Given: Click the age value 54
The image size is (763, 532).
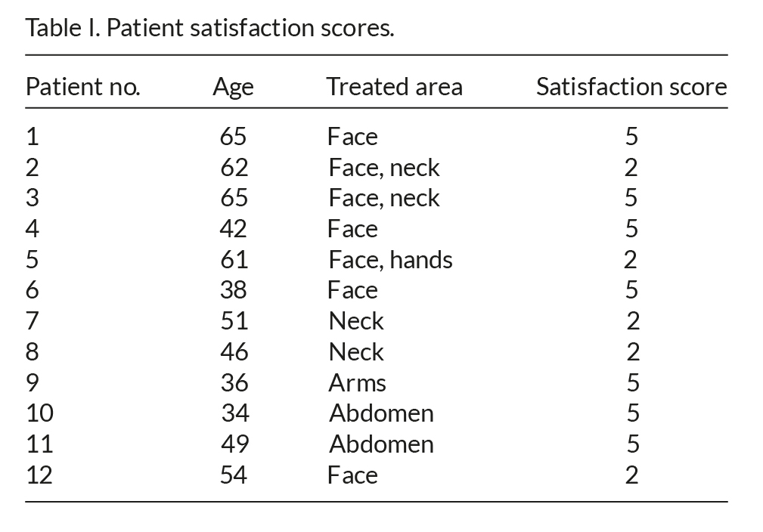Looking at the screenshot, I should tap(234, 475).
